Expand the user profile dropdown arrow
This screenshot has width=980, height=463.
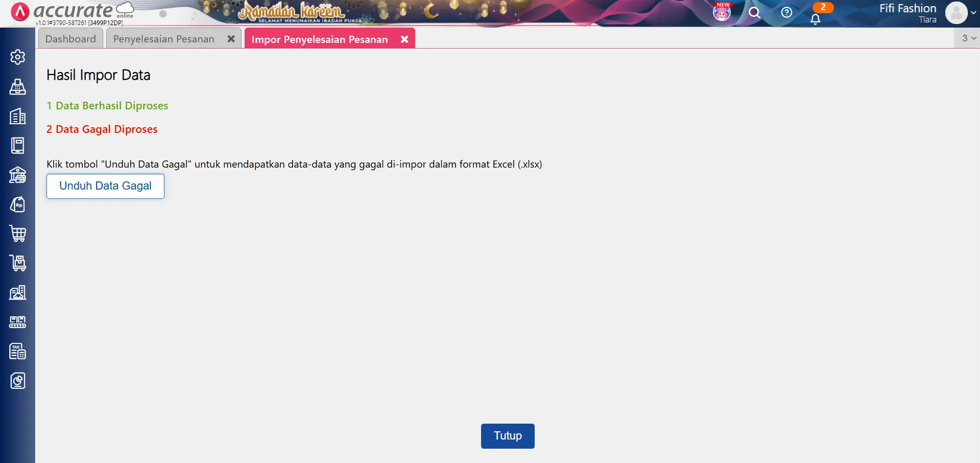[973, 13]
